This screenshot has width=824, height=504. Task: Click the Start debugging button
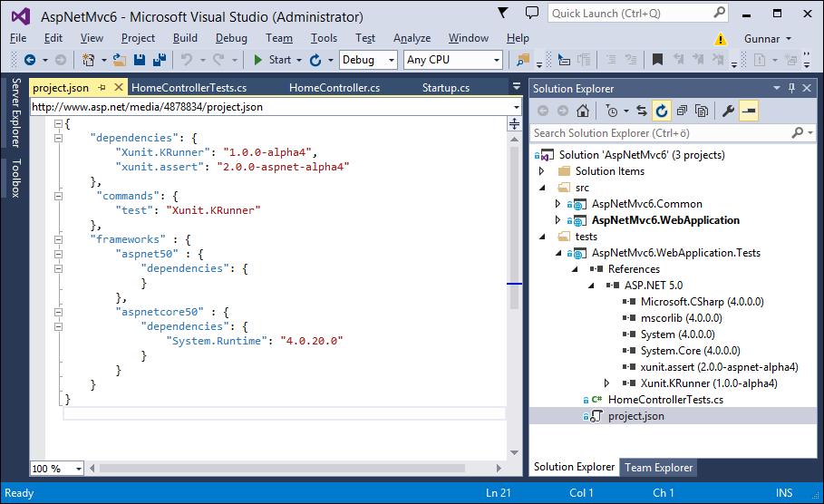(273, 60)
